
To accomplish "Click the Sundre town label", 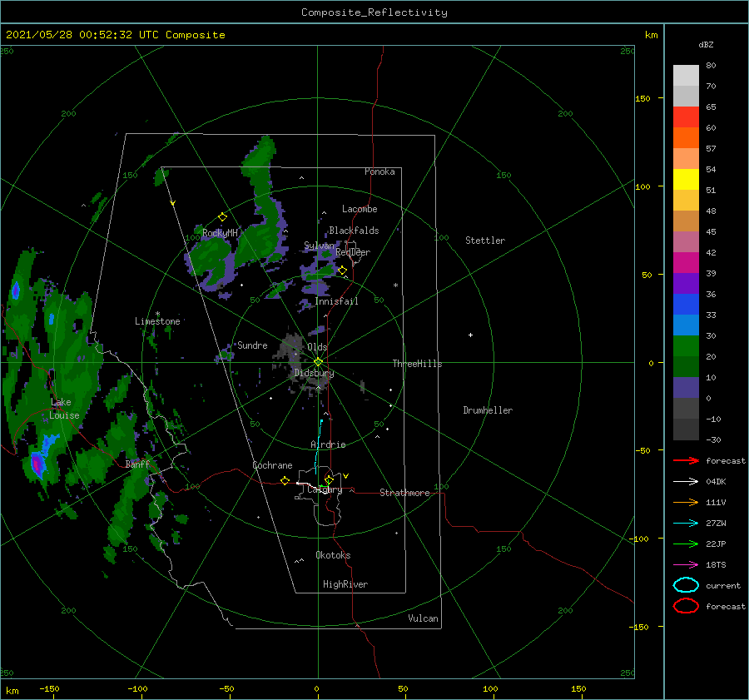I will 253,345.
